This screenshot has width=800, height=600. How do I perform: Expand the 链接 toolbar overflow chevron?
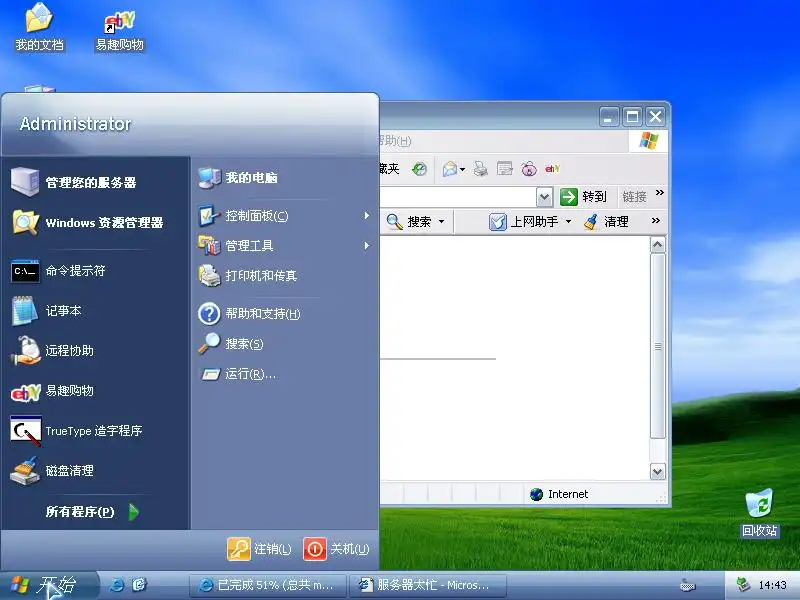660,193
